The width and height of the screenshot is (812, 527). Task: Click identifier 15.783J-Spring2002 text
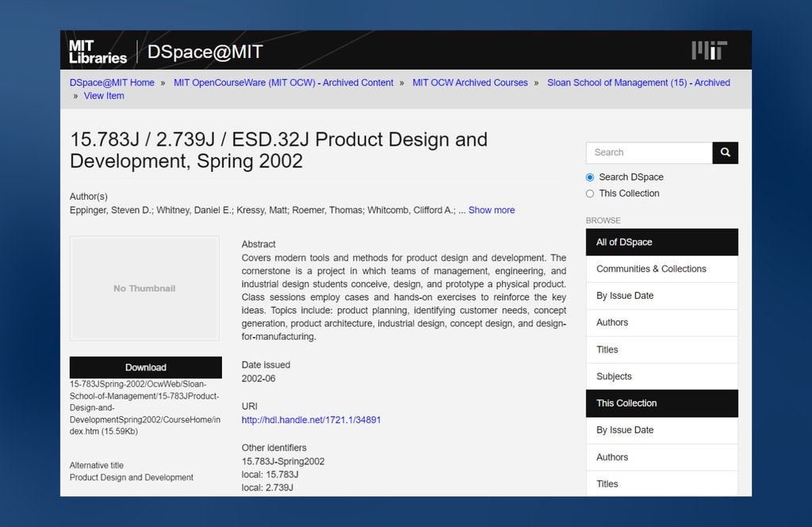coord(283,461)
